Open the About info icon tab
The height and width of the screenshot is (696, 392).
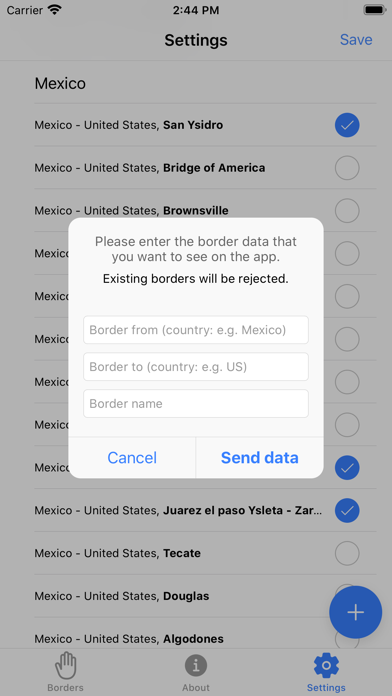(x=196, y=665)
